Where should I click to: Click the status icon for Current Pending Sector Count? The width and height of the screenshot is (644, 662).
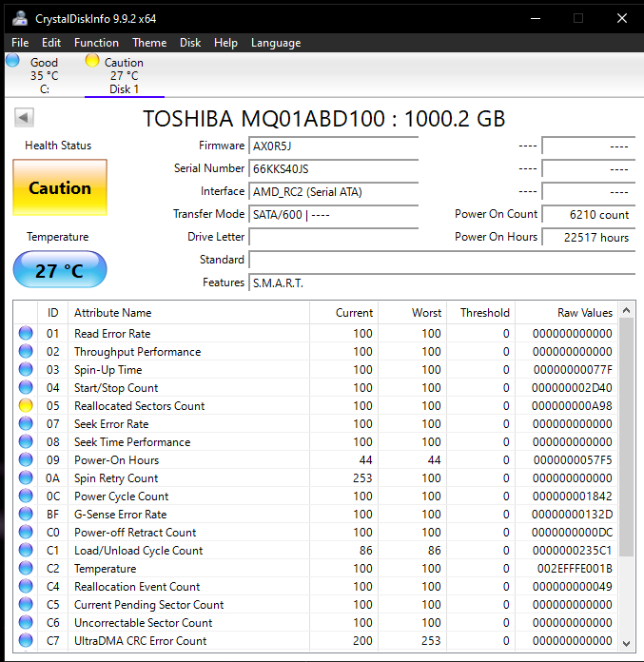coord(26,604)
